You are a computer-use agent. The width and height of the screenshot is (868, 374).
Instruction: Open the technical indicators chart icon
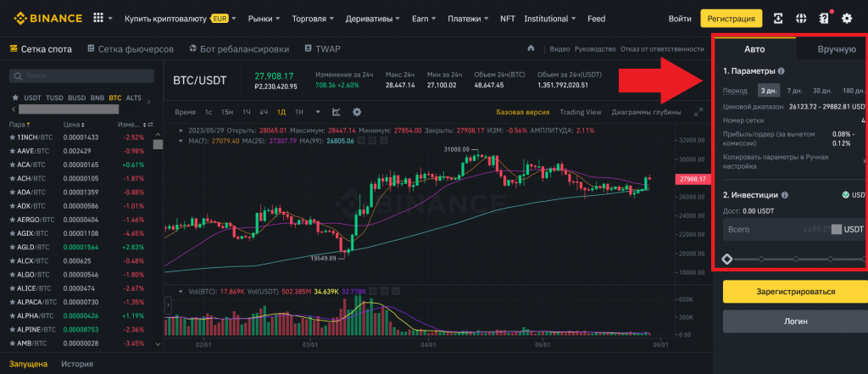336,112
